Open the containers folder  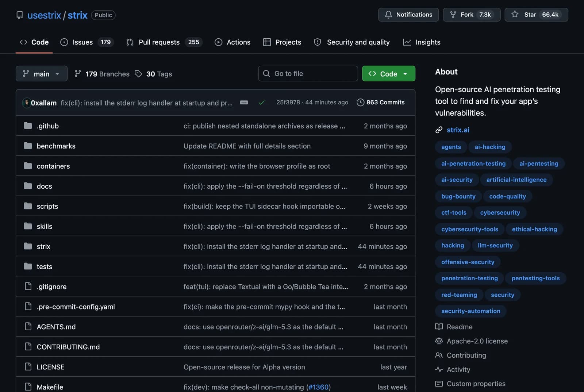[x=53, y=166]
